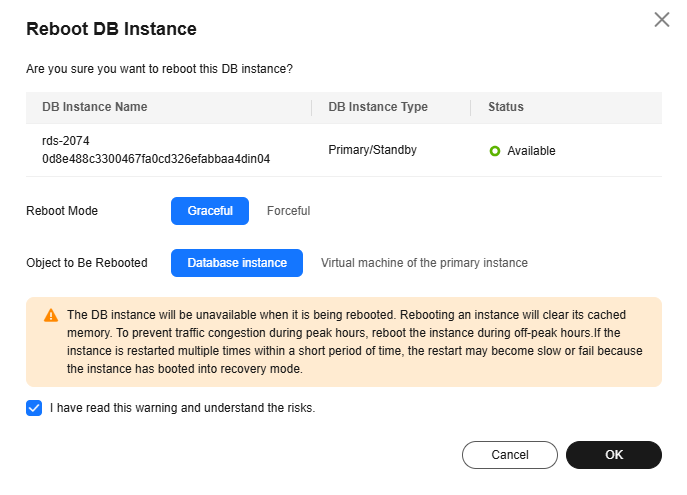Choose Database instance as reboot object

coord(237,263)
